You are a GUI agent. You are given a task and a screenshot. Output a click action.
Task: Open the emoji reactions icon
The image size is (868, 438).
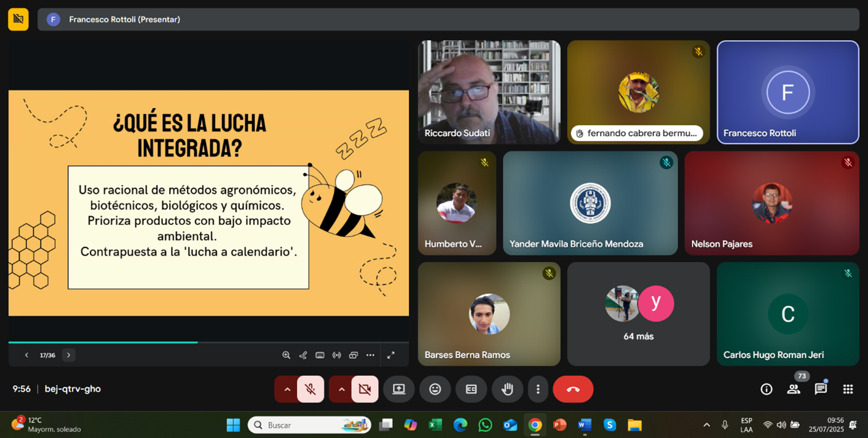click(435, 389)
